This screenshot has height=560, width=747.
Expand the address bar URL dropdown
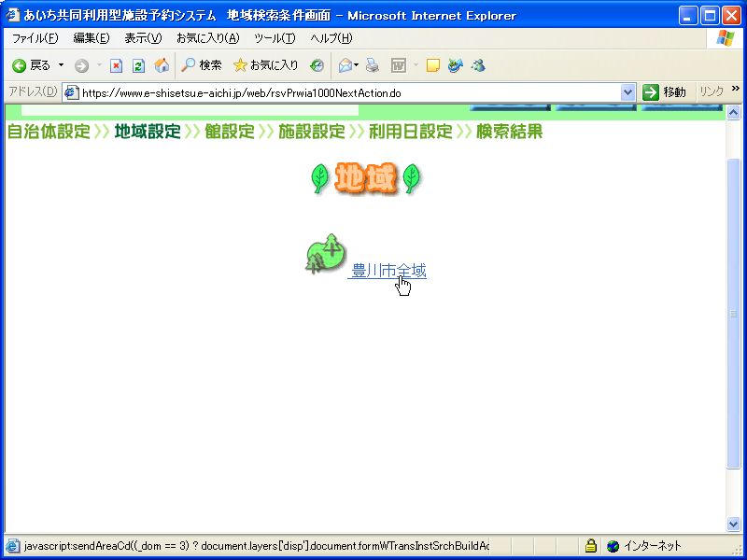tap(628, 92)
